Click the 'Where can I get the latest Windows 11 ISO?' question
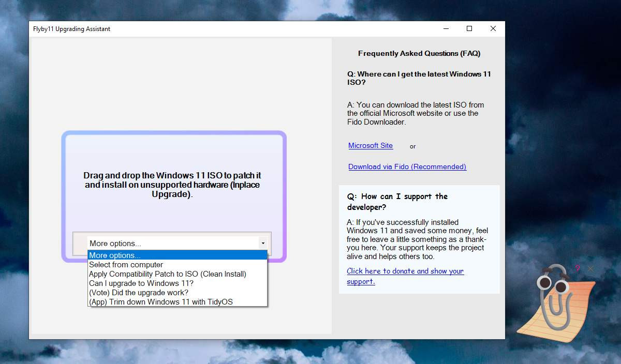The height and width of the screenshot is (364, 621). pos(419,78)
